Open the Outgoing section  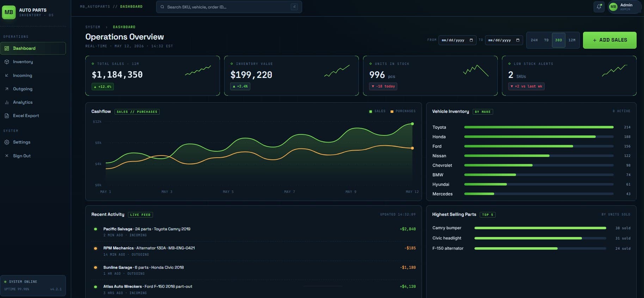33,89
